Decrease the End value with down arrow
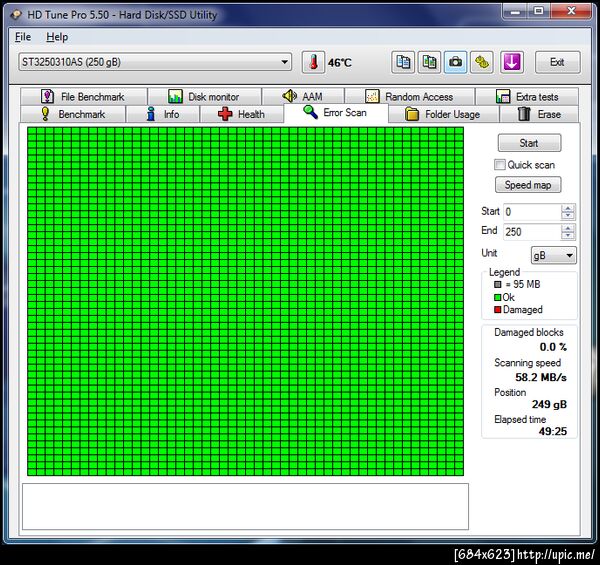The image size is (600, 565). tap(568, 236)
